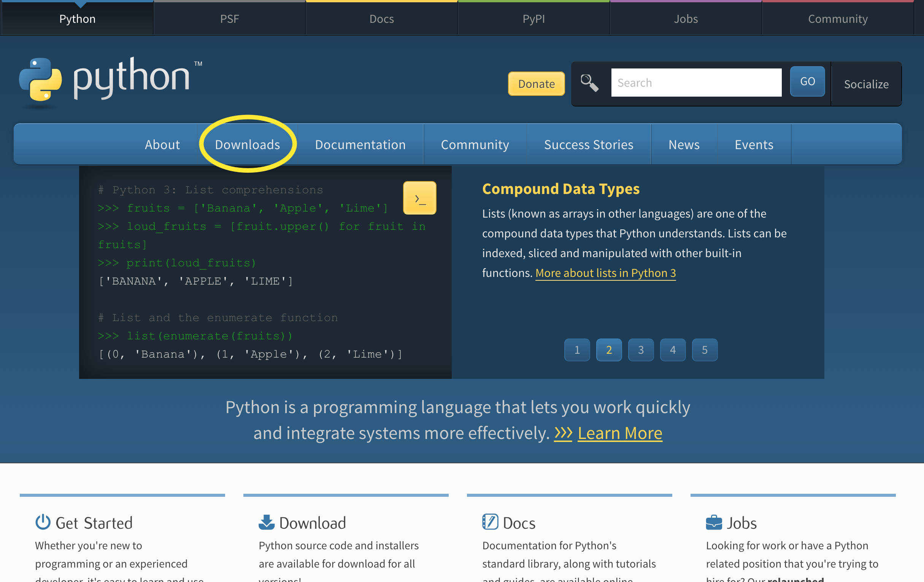
Task: Switch to slide 1 of the carousel
Action: pos(577,350)
